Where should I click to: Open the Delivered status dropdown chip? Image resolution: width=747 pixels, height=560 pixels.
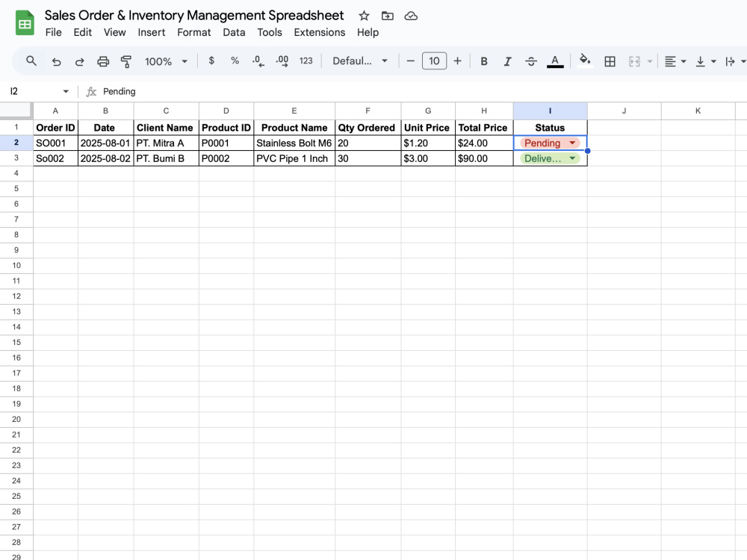tap(551, 158)
